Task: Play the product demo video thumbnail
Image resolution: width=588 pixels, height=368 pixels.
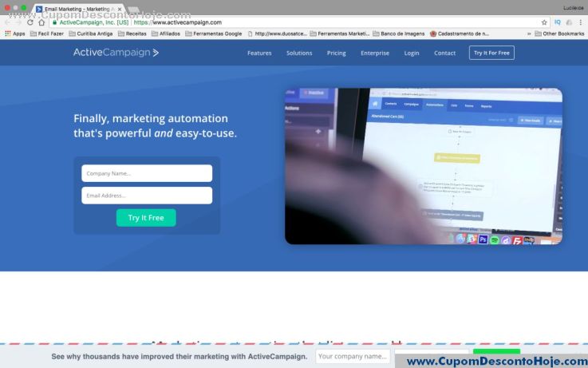Action: (x=424, y=166)
